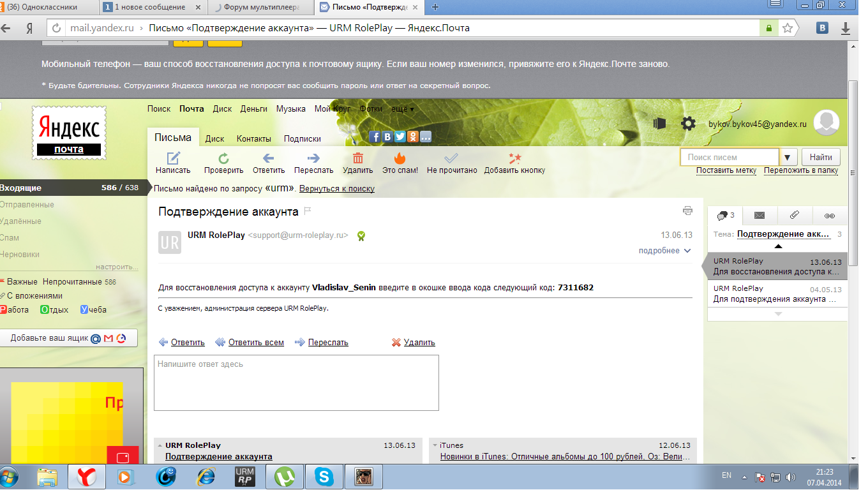
Task: Click Переслать link below message
Action: tap(328, 343)
